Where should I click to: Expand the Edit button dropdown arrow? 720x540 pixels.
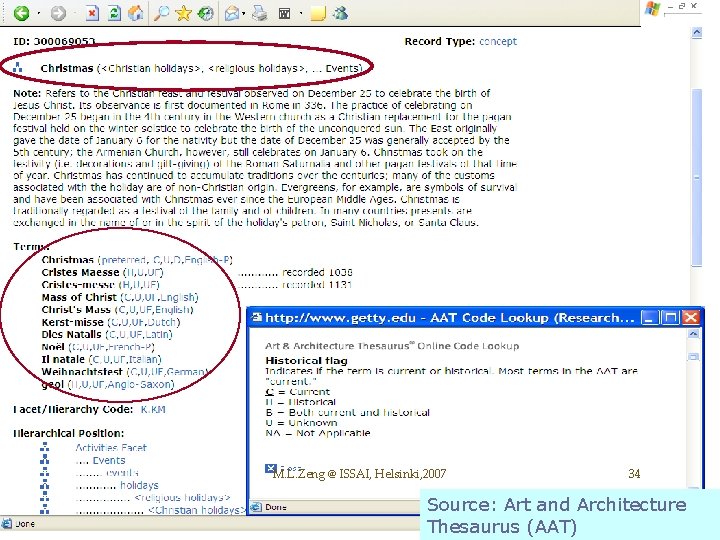tap(301, 13)
